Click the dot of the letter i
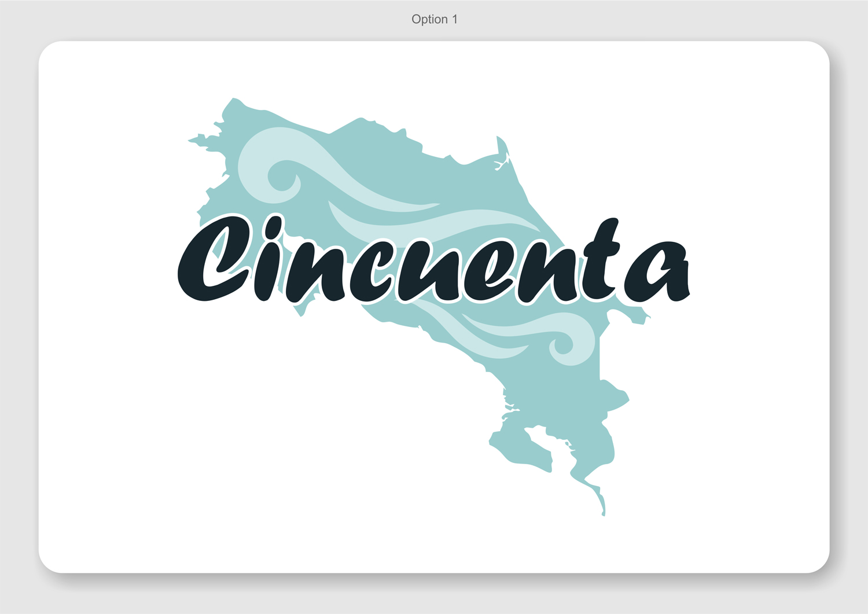868x614 pixels. (274, 226)
